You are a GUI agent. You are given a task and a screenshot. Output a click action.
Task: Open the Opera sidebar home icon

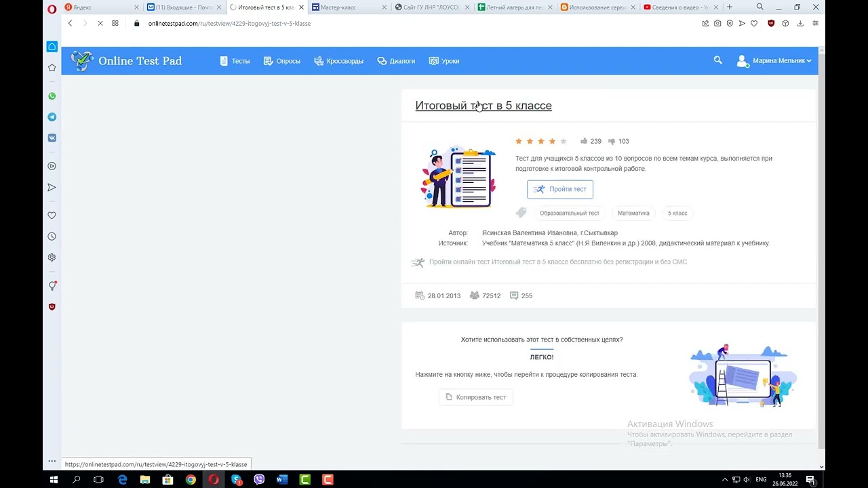tap(52, 46)
